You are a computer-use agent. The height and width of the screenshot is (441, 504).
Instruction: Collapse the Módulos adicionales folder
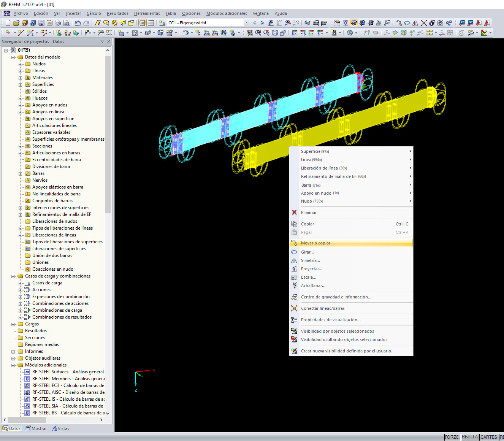pos(13,365)
